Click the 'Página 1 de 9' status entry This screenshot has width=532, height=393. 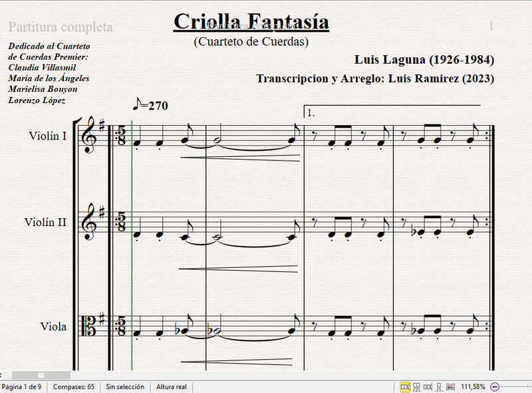(x=22, y=387)
